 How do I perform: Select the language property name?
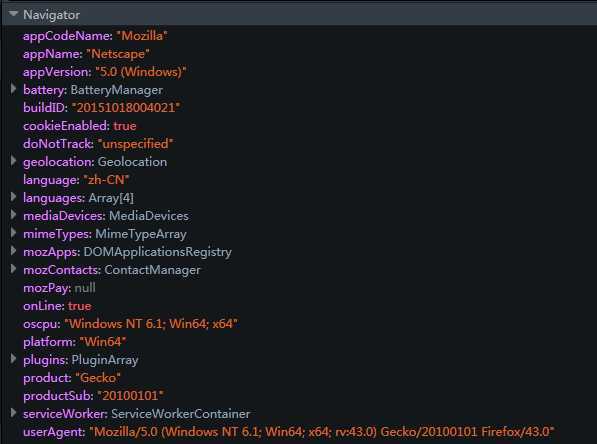pos(51,180)
